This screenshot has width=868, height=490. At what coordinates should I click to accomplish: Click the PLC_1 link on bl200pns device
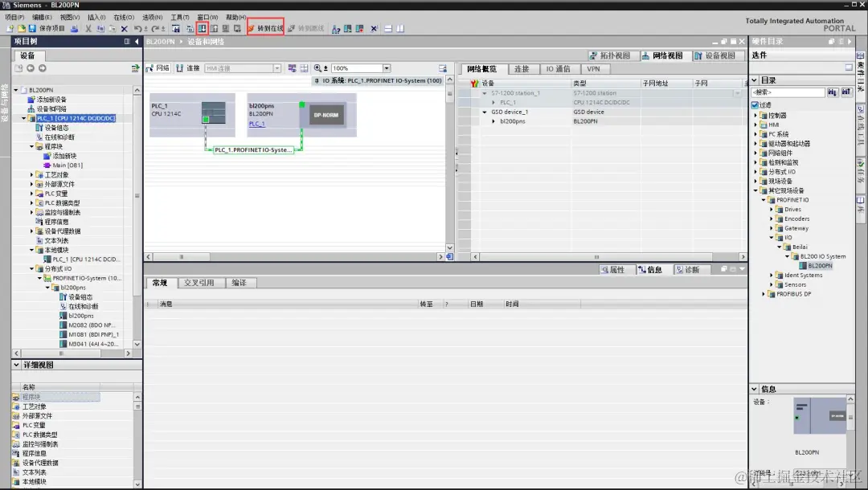(257, 124)
